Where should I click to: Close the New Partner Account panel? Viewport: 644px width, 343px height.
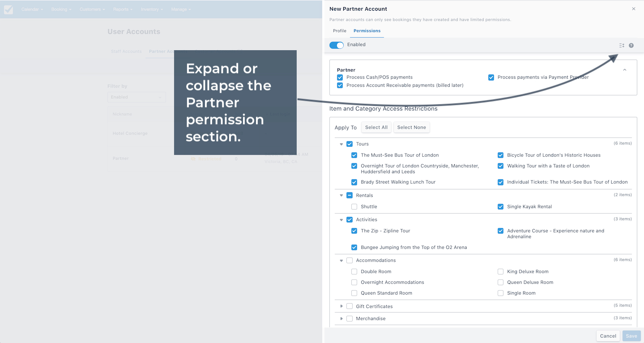click(634, 9)
